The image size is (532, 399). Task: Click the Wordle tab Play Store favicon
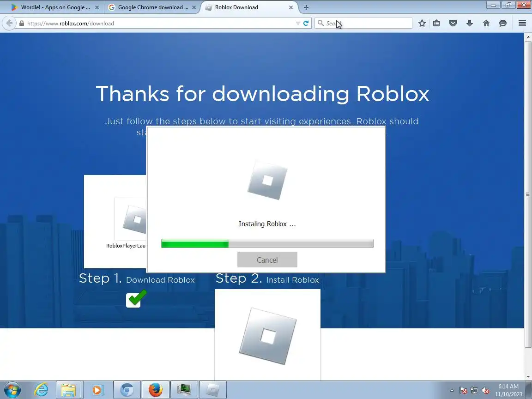coord(14,7)
